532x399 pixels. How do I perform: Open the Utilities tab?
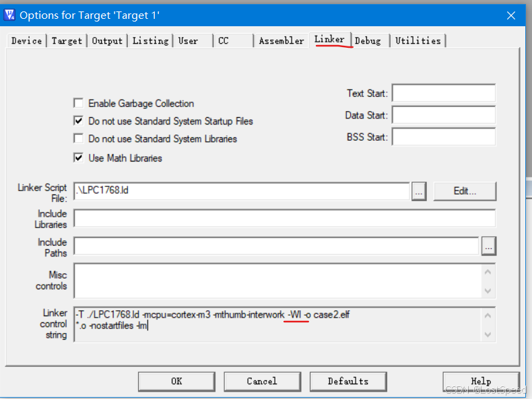click(418, 40)
